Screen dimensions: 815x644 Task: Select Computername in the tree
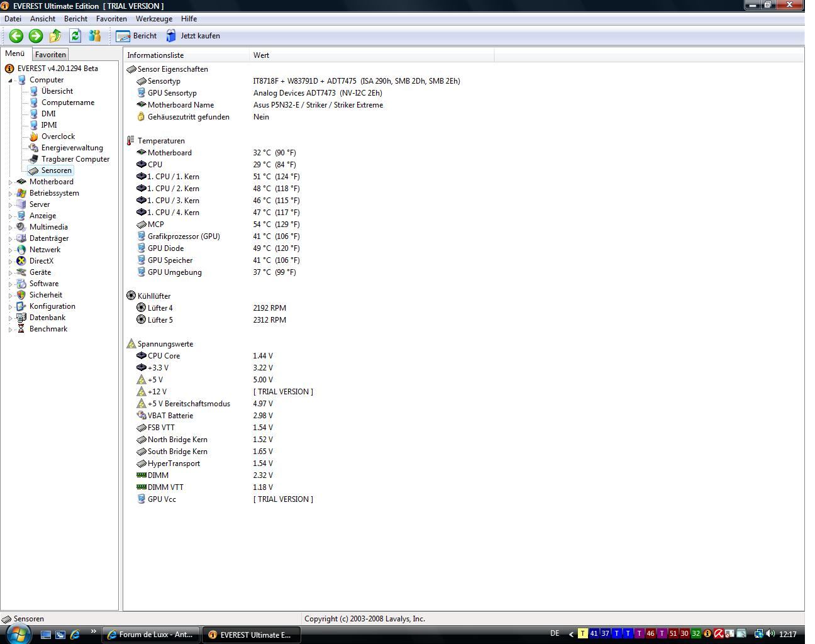tap(68, 103)
